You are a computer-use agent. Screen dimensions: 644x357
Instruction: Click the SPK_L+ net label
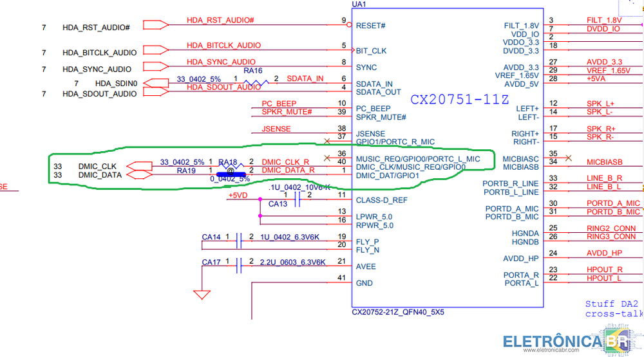coord(600,104)
